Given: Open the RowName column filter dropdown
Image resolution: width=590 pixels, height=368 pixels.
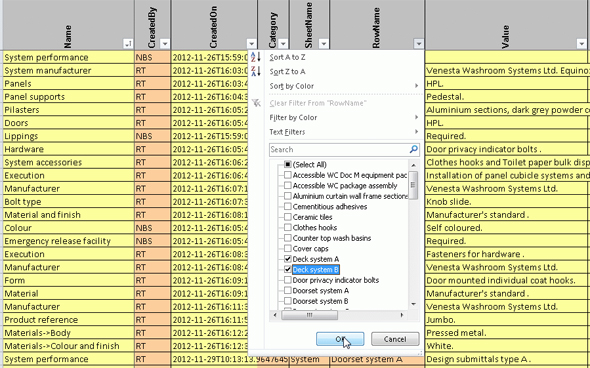Looking at the screenshot, I should [418, 44].
